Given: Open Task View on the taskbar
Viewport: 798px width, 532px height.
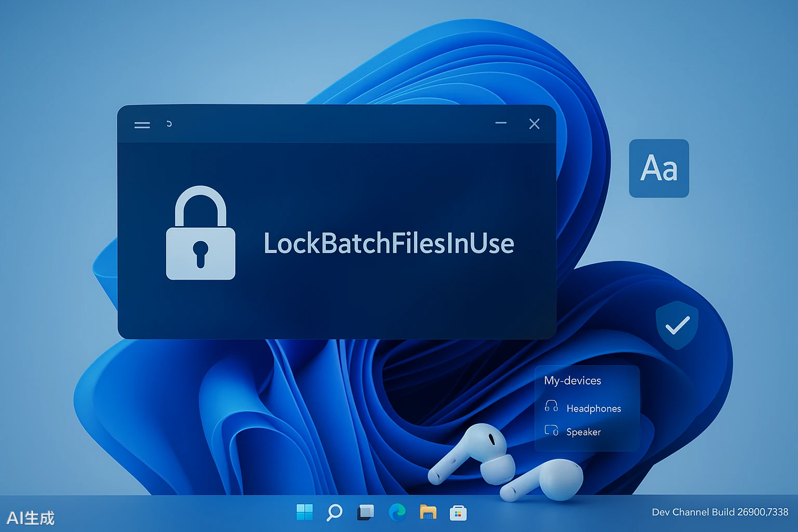Looking at the screenshot, I should pyautogui.click(x=365, y=512).
